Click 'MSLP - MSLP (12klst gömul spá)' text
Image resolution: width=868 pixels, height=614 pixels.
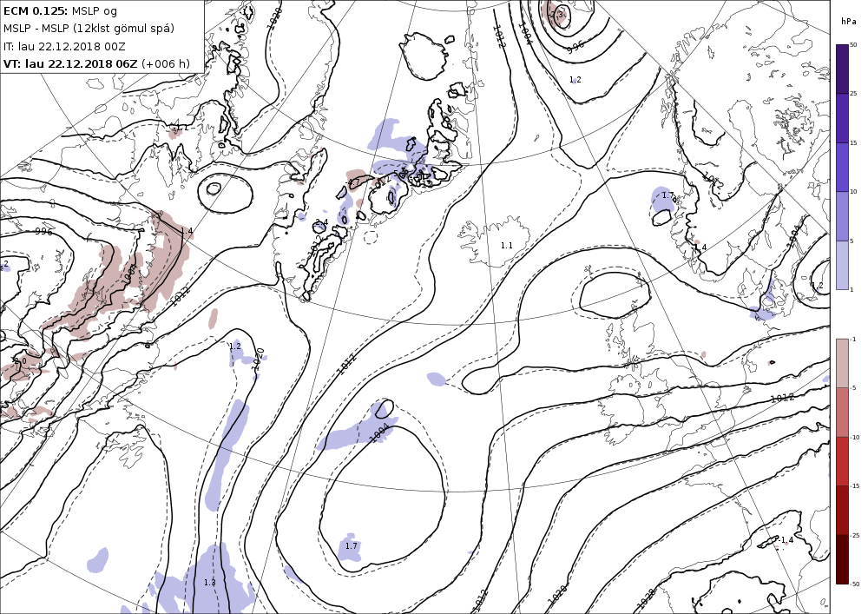(89, 29)
